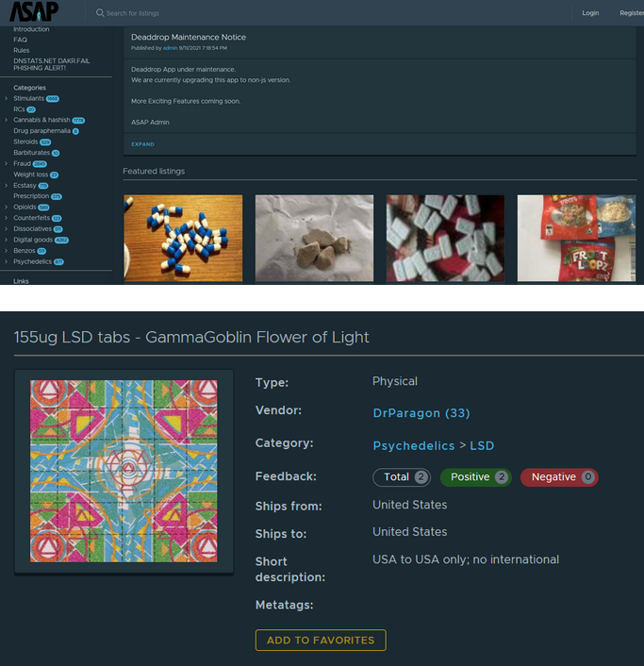Screen dimensions: 644x666
Task: Focus the Search for listings field
Action: tap(132, 13)
